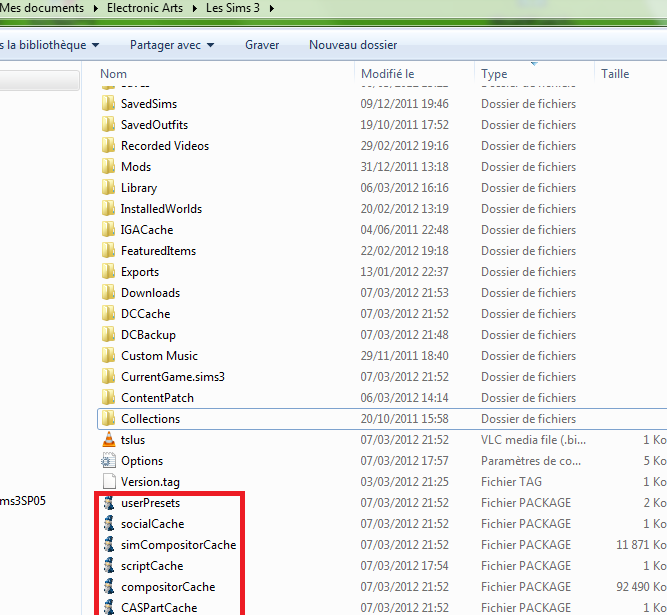This screenshot has height=615, width=667.
Task: Select the Downloads folder name
Action: coord(150,293)
